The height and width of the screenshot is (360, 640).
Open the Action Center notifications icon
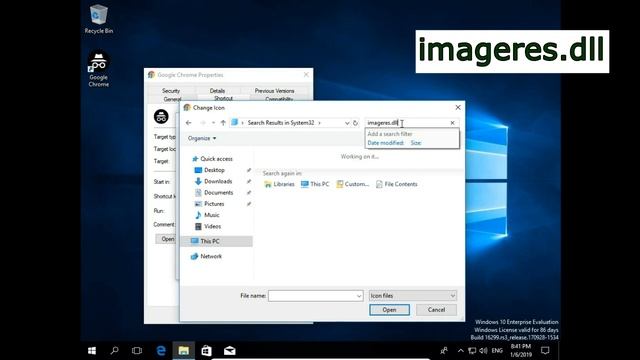tap(545, 351)
